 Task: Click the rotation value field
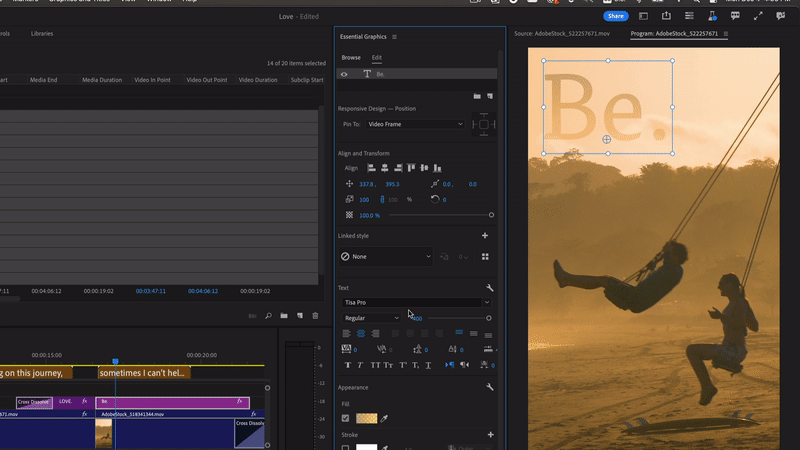[444, 199]
